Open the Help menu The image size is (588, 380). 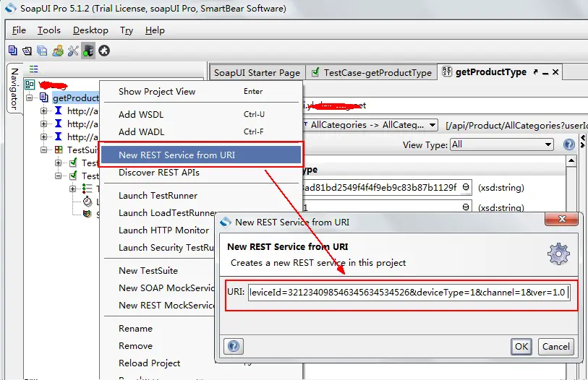(155, 30)
